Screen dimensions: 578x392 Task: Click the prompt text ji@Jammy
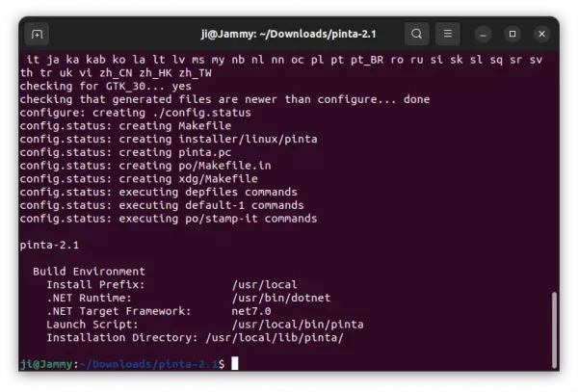tap(46, 364)
